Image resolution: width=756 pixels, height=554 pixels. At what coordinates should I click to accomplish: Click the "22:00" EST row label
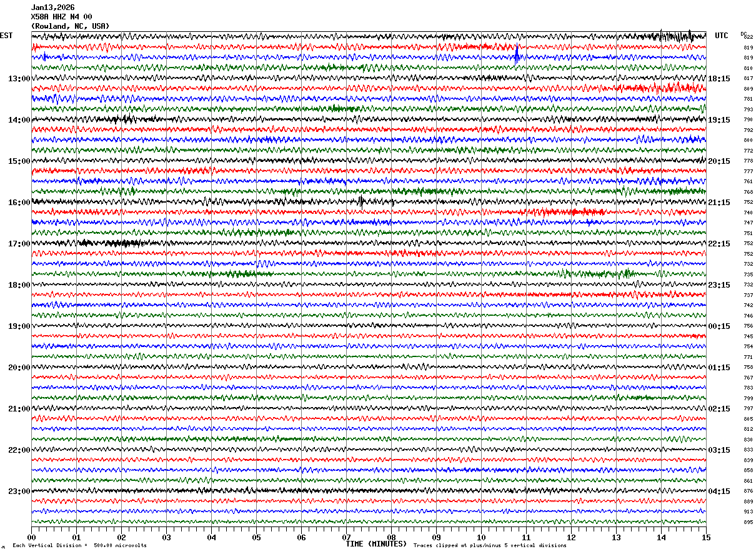pos(19,450)
